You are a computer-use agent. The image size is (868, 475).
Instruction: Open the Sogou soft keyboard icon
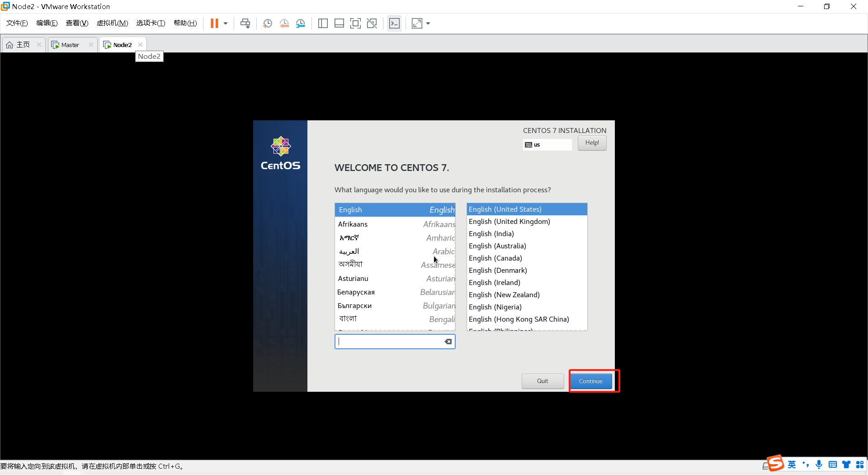833,465
